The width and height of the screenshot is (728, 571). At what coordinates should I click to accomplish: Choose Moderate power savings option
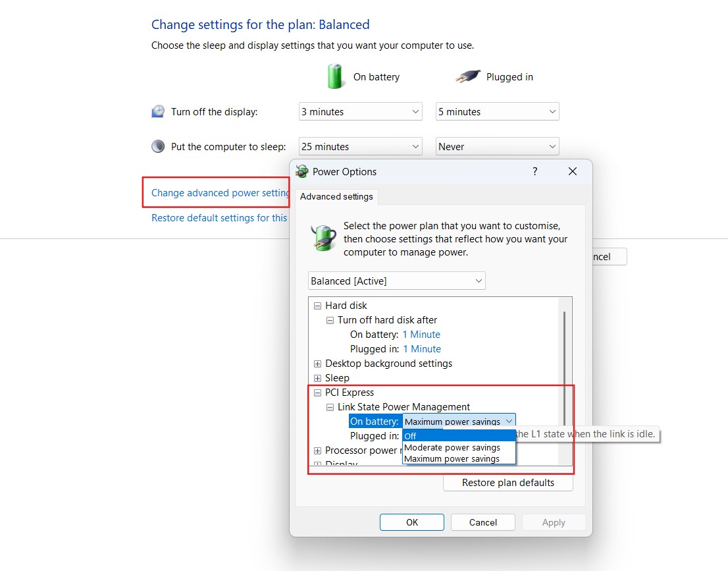[x=452, y=448]
